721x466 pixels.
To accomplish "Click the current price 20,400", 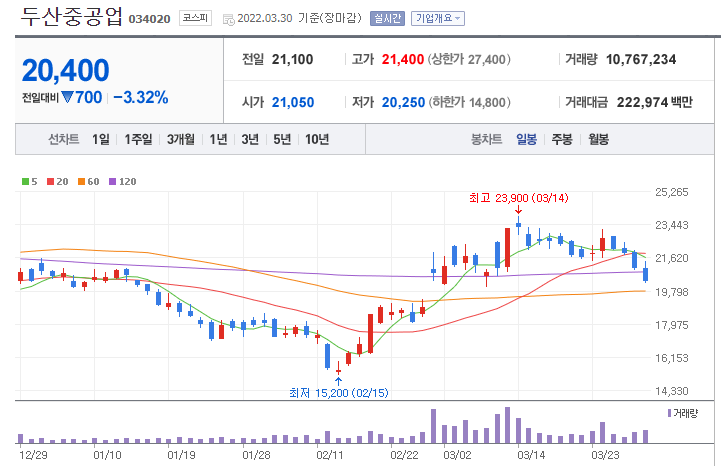I will click(65, 70).
